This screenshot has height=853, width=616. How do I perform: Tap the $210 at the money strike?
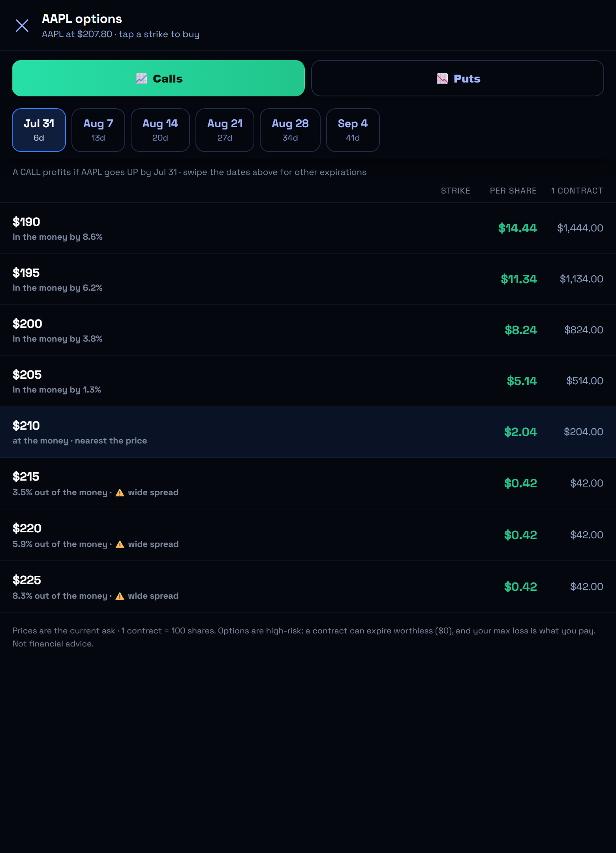click(x=308, y=432)
